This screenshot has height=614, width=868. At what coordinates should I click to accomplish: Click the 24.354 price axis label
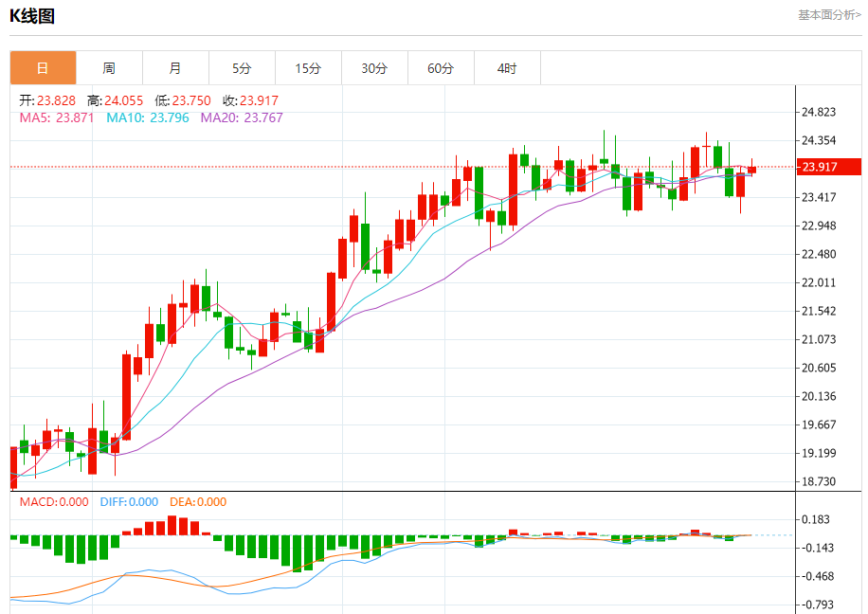819,140
